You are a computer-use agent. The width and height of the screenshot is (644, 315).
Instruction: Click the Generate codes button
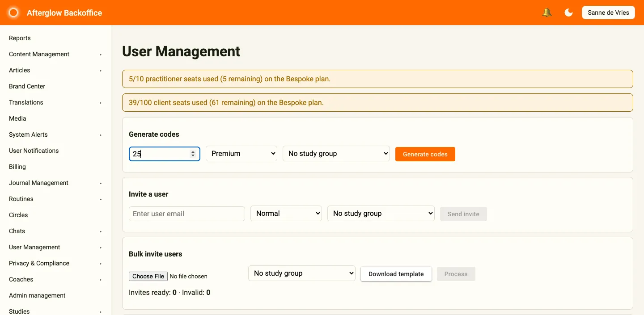425,154
